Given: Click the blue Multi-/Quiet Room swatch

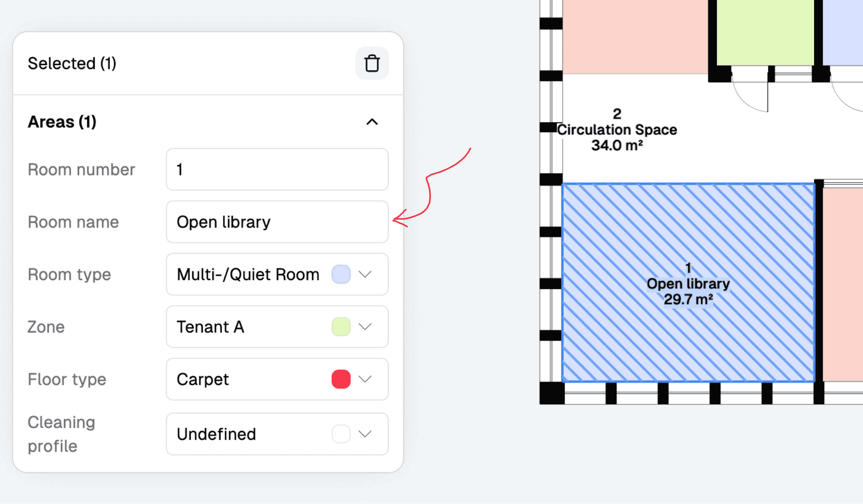Looking at the screenshot, I should [341, 274].
